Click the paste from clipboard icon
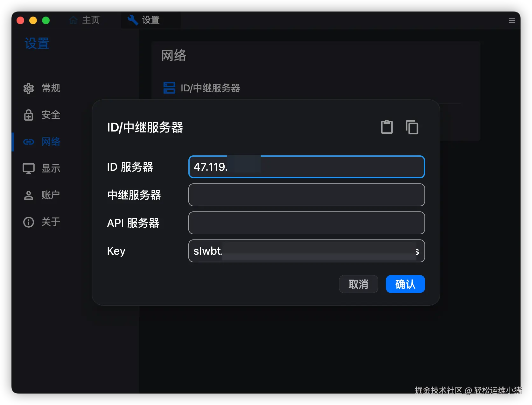This screenshot has width=532, height=405. pyautogui.click(x=387, y=127)
